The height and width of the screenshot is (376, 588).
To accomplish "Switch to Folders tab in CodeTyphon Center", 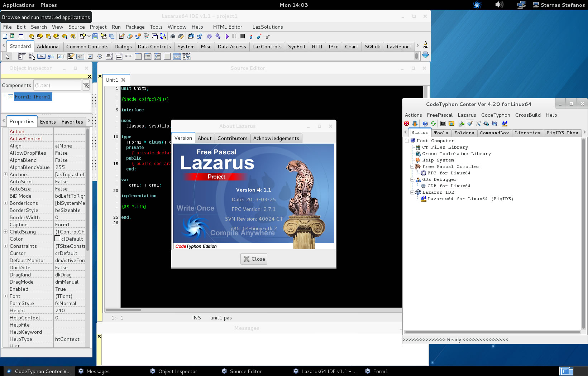I will 464,133.
